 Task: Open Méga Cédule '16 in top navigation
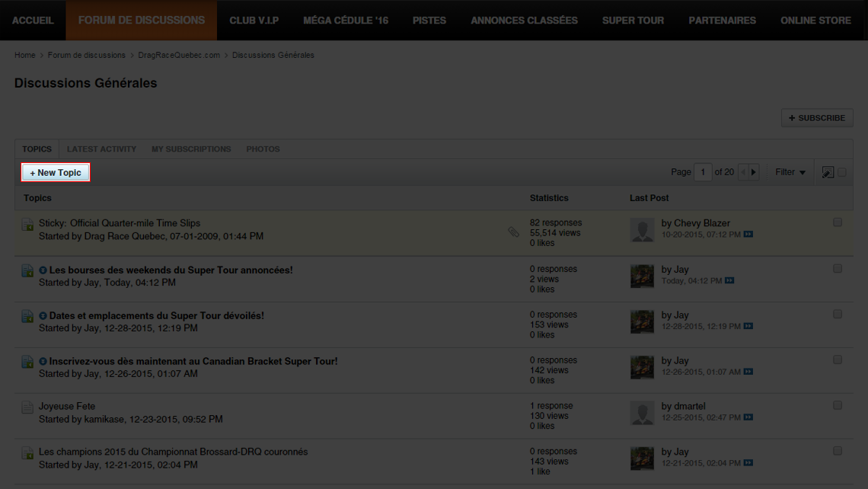[346, 21]
